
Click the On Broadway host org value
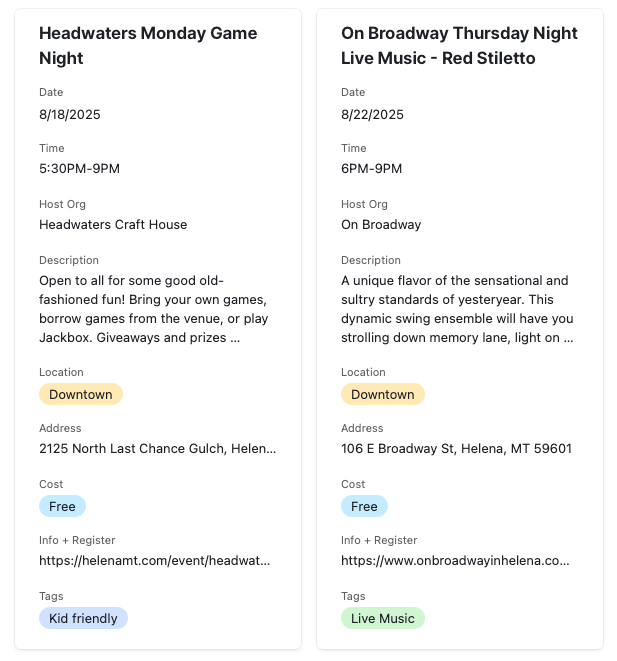(381, 224)
